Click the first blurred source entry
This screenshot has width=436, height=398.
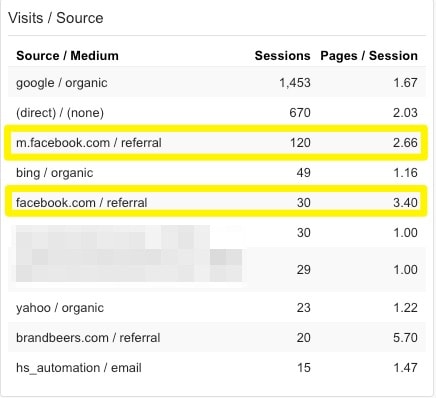pos(128,237)
